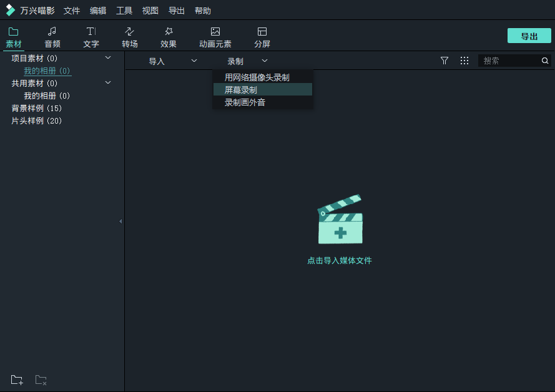Switch to the 文字 (Text) panel
This screenshot has width=555, height=392.
coord(91,36)
